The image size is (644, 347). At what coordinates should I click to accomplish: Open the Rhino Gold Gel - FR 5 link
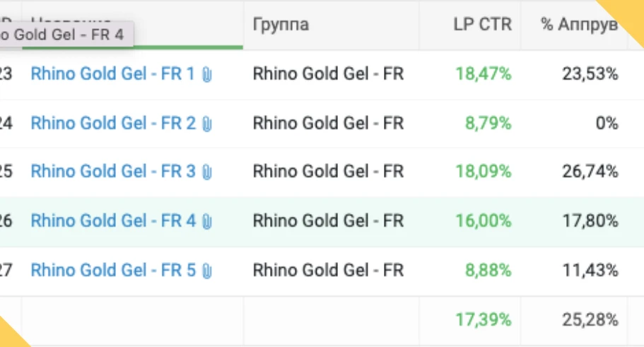113,270
